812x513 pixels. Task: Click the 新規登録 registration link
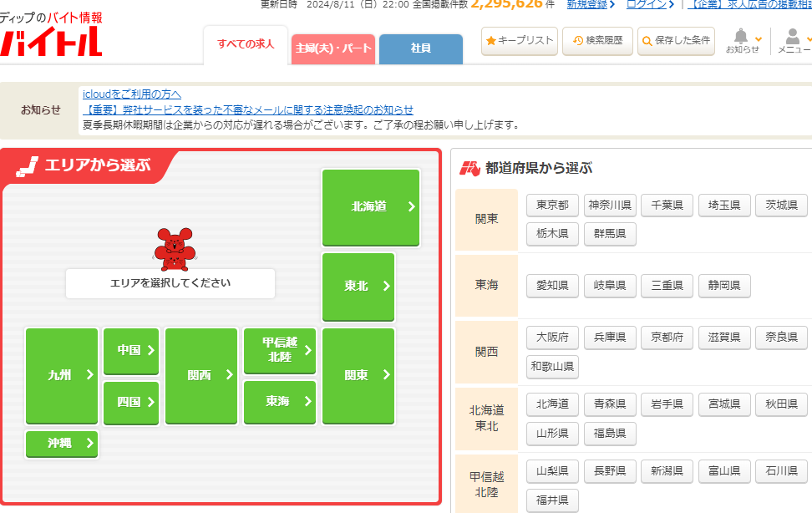point(590,4)
